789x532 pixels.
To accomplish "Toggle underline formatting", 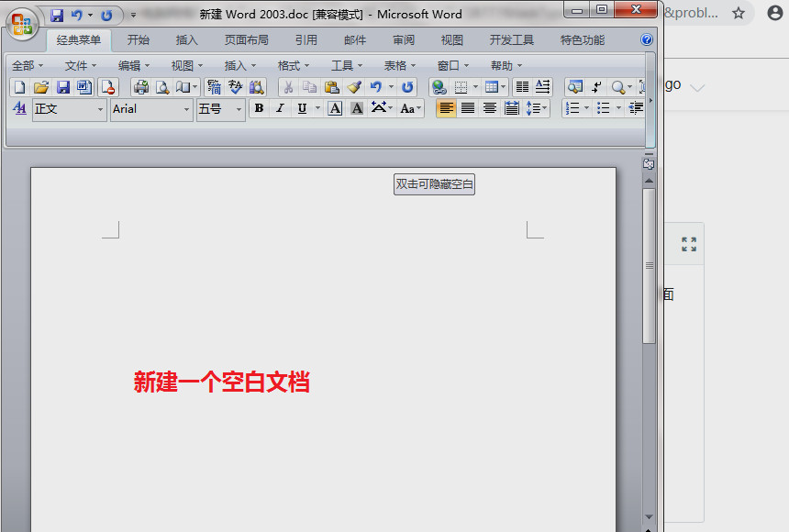I will click(303, 107).
